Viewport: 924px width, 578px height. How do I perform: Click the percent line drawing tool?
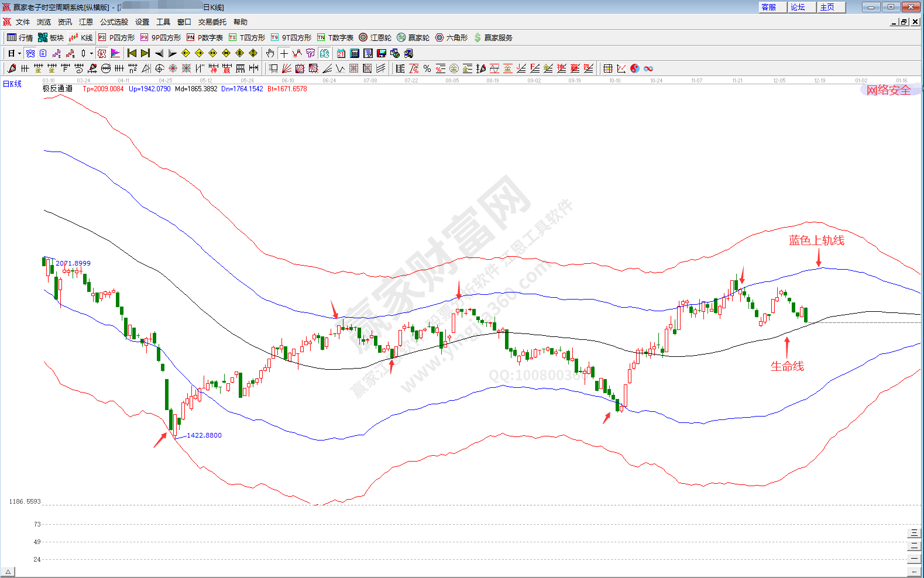pos(427,68)
